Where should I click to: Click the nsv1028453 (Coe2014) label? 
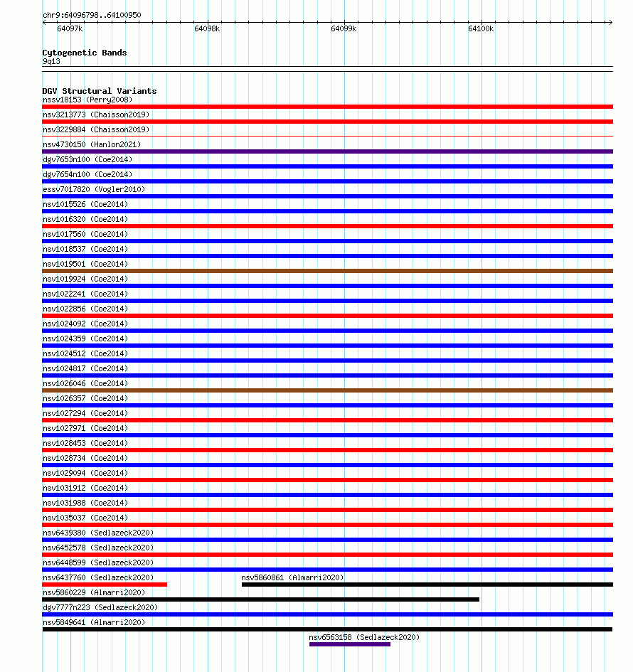[x=85, y=444]
